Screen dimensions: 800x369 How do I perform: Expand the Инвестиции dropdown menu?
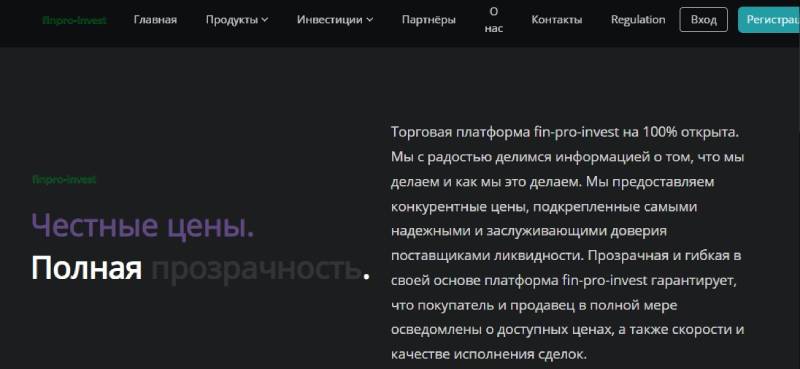click(335, 20)
